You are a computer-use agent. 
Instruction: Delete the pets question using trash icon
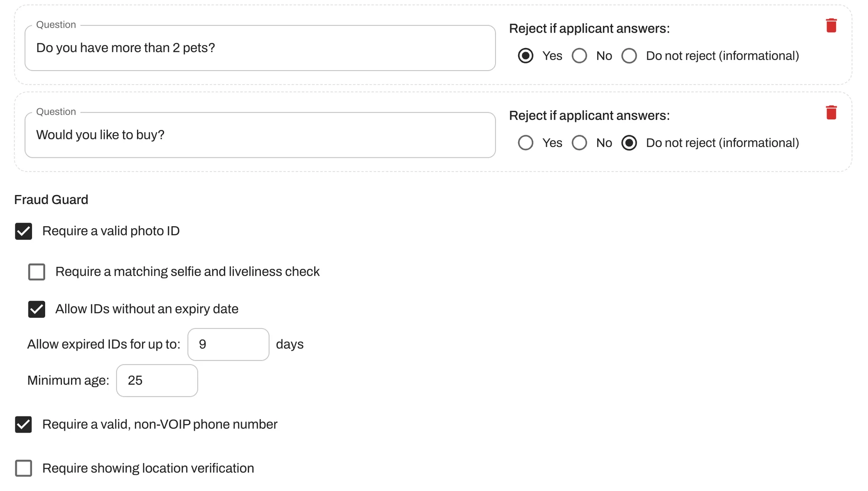[831, 26]
